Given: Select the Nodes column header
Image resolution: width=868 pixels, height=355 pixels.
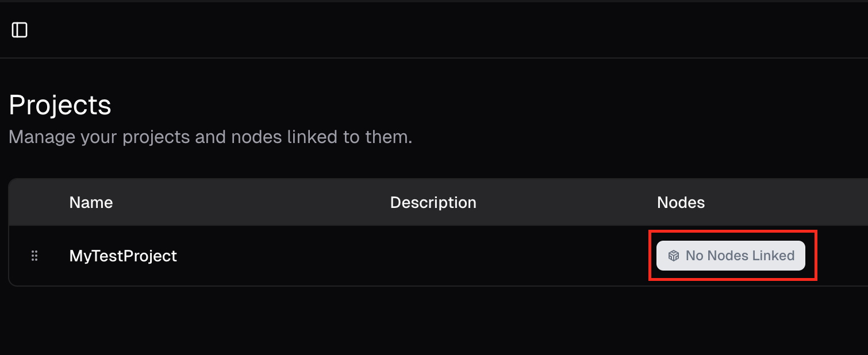Looking at the screenshot, I should click(681, 203).
